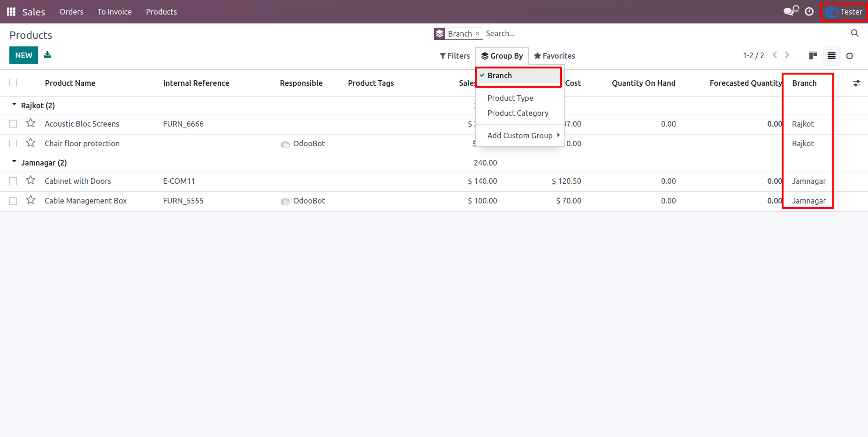Remove the Branch facet with its x
This screenshot has width=868, height=437.
[x=478, y=34]
